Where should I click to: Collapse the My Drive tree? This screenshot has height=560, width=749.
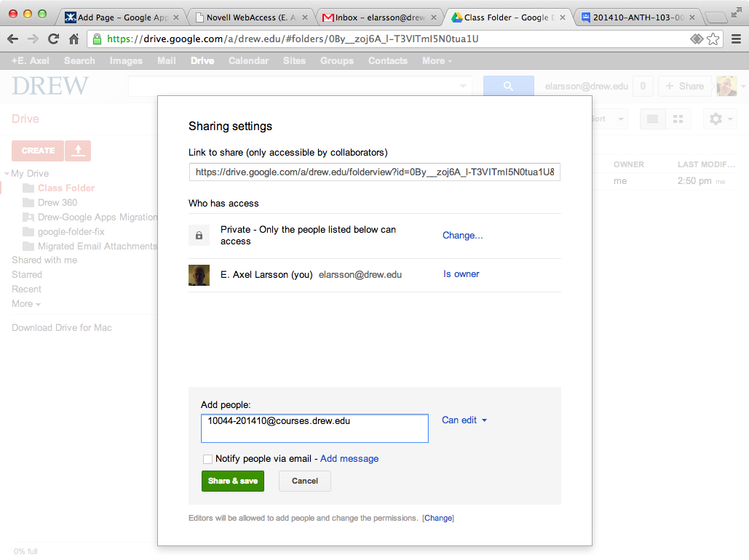pyautogui.click(x=7, y=173)
